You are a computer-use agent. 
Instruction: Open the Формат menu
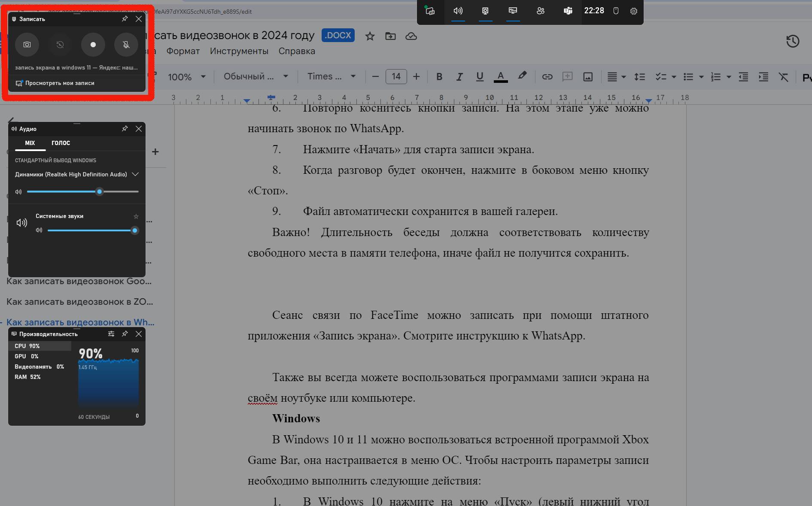(x=183, y=51)
